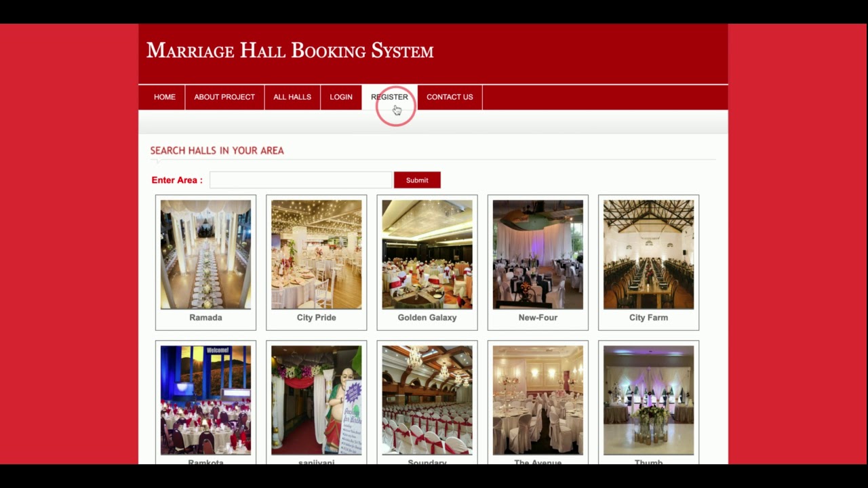This screenshot has height=488, width=868.
Task: Click the New-Four name label
Action: [538, 317]
